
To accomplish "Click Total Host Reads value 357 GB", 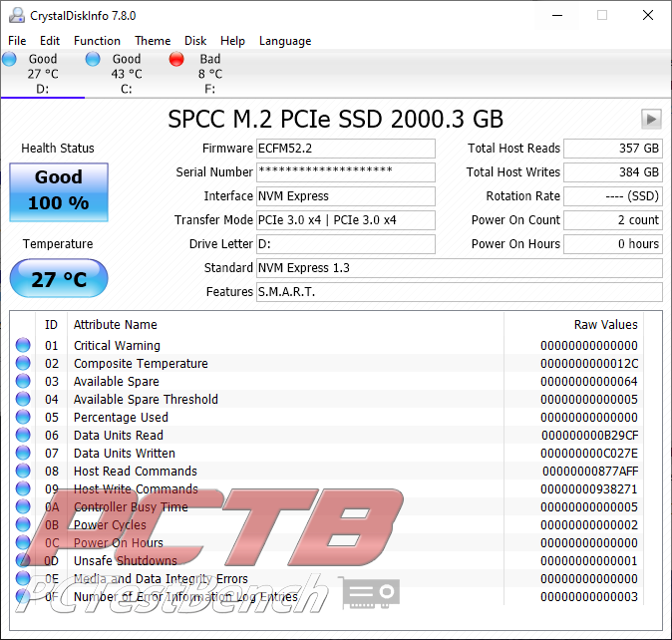I will [x=613, y=149].
